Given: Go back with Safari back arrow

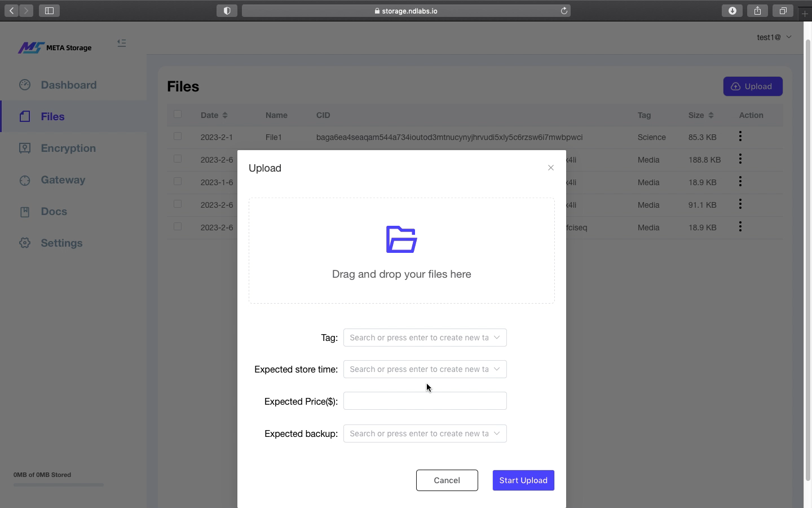Looking at the screenshot, I should [x=11, y=11].
